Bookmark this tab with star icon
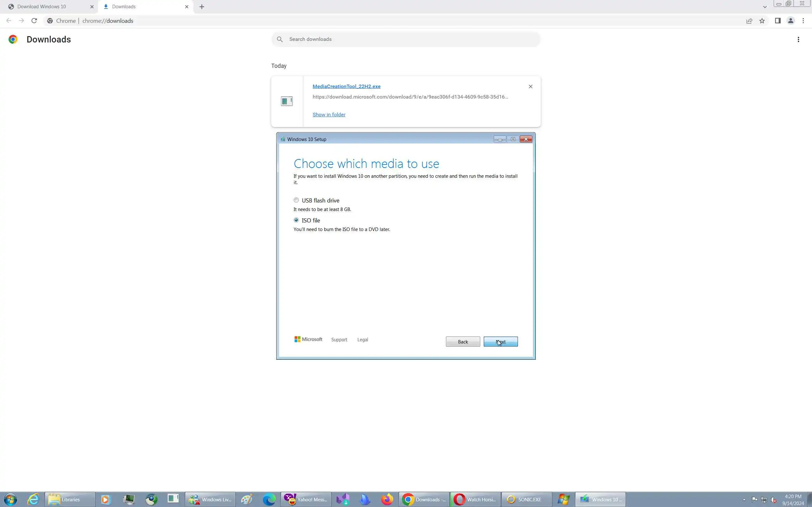Viewport: 812px width, 507px height. click(x=762, y=21)
